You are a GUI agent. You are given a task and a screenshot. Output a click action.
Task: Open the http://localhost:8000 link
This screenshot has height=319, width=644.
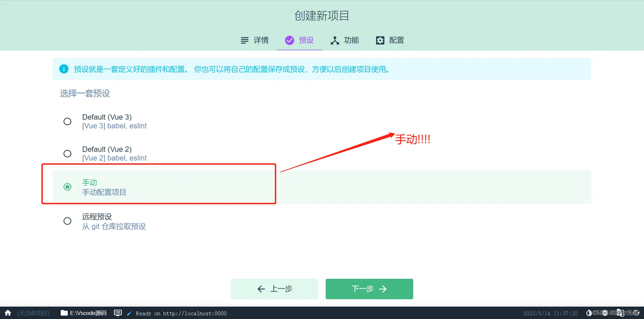pyautogui.click(x=195, y=313)
